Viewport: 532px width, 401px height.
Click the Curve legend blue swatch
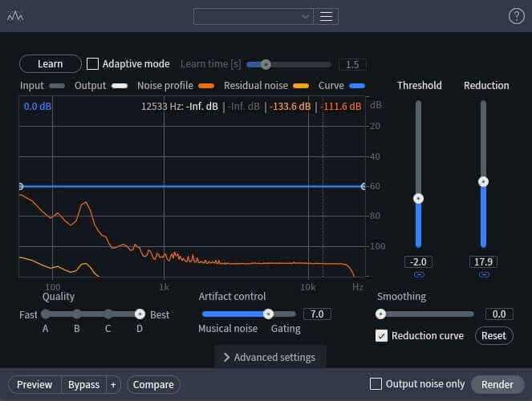tap(357, 86)
